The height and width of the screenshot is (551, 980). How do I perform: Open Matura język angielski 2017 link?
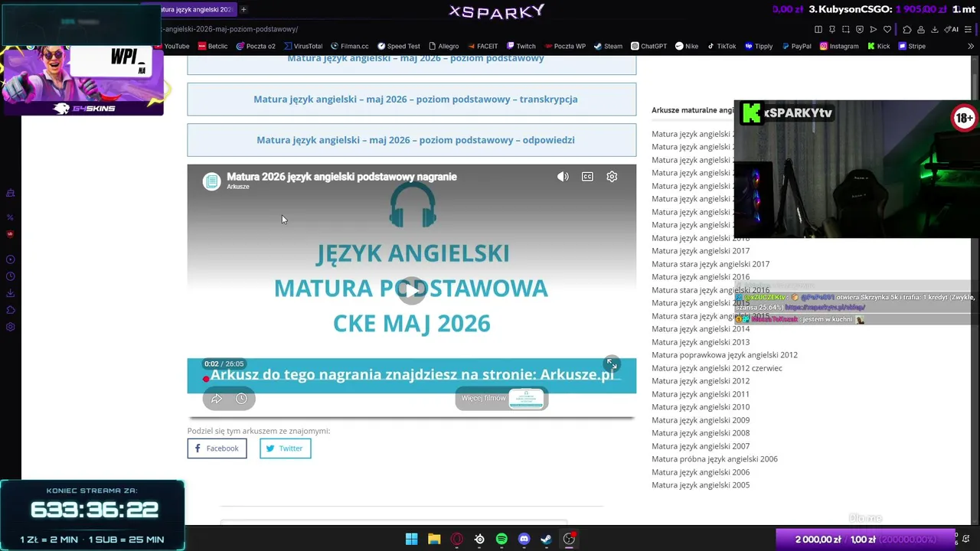[701, 251]
